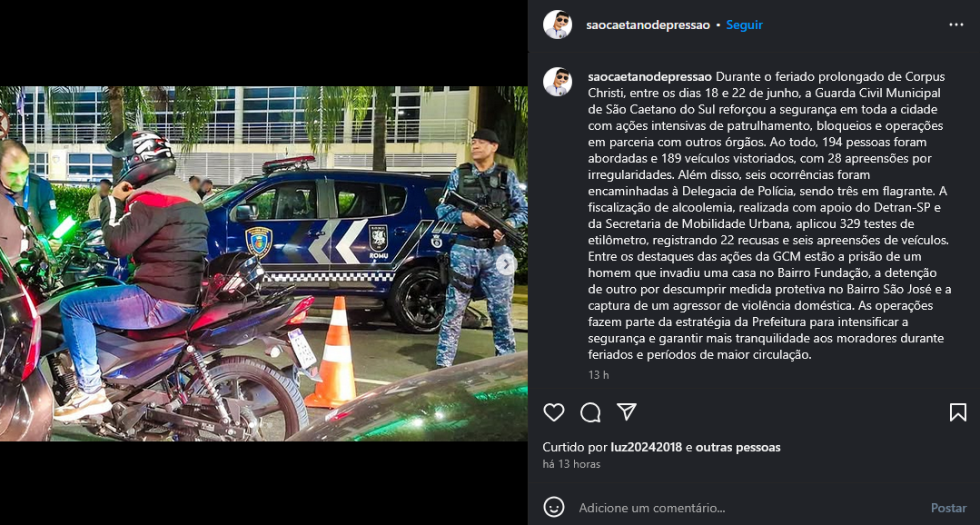Select the caption text about Corpus Christi
The image size is (980, 525).
point(770,215)
